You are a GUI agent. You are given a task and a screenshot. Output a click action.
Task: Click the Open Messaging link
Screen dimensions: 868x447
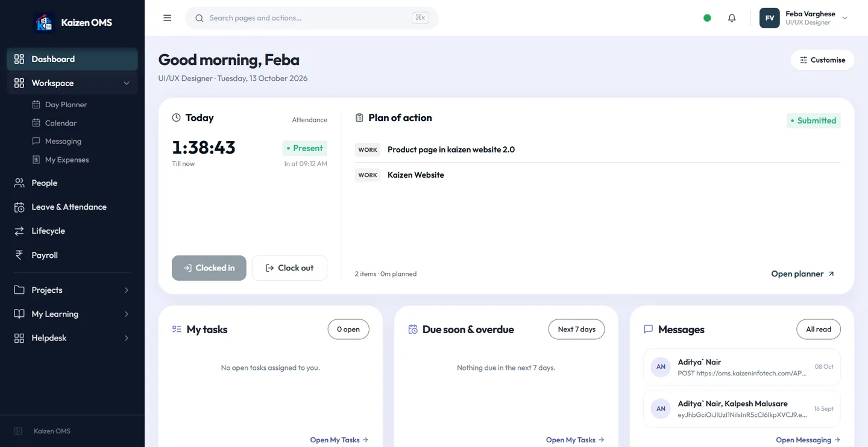pyautogui.click(x=808, y=440)
